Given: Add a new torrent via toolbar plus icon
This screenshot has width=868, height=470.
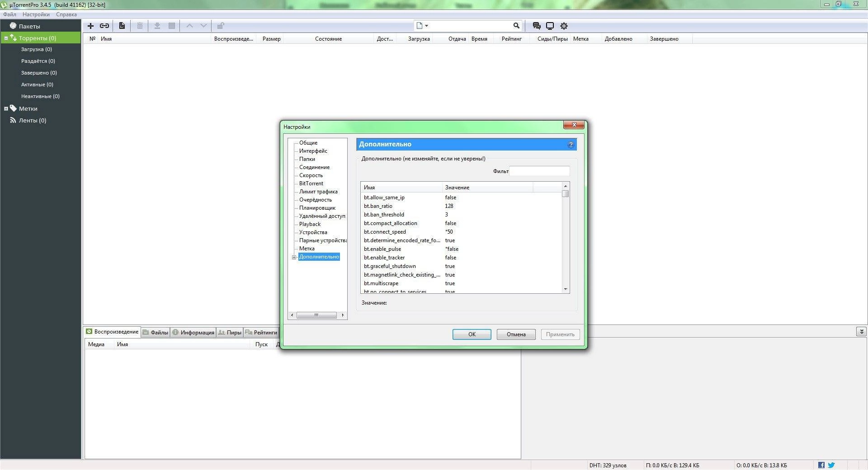Looking at the screenshot, I should click(x=90, y=26).
